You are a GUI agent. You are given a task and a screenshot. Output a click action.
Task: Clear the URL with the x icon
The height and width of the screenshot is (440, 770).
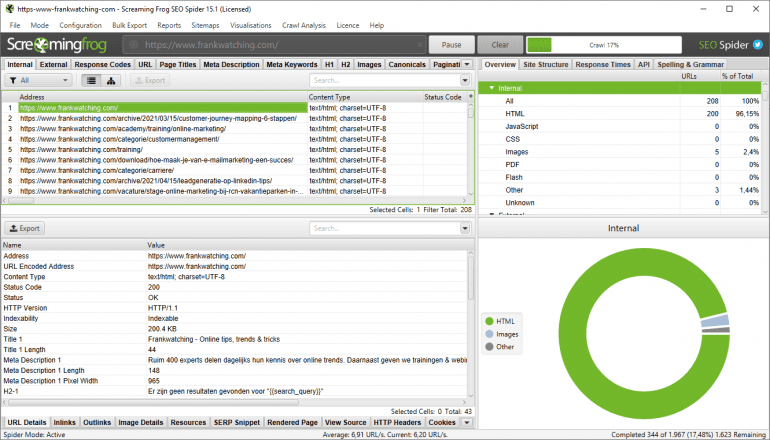click(x=420, y=45)
